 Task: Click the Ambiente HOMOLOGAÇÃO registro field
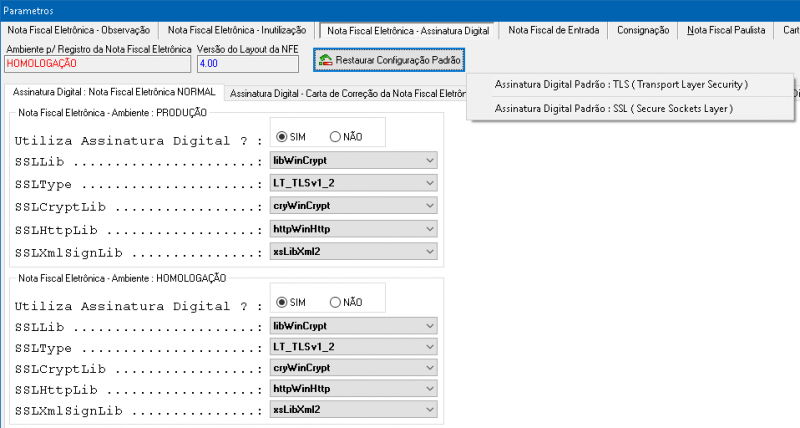(x=97, y=64)
